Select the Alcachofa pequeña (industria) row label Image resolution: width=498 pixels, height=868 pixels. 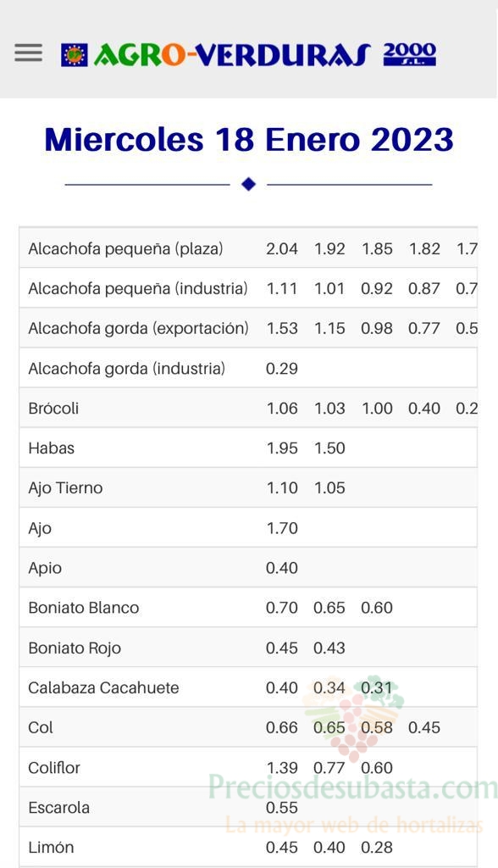138,288
